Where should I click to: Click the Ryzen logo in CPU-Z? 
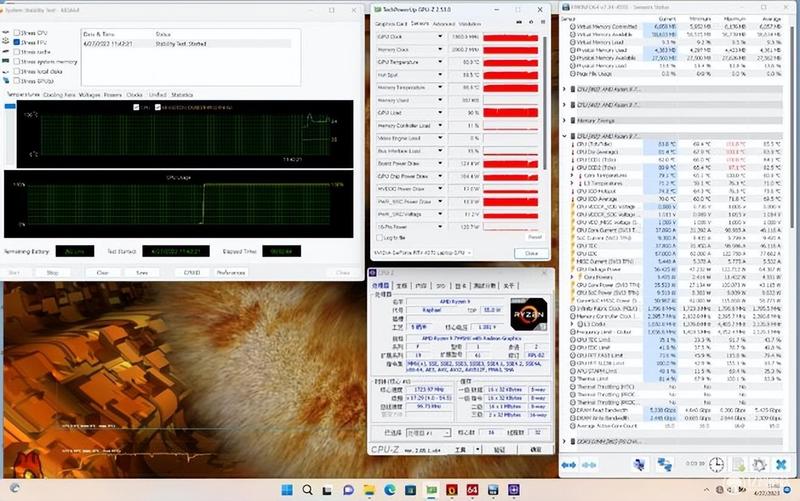[529, 314]
